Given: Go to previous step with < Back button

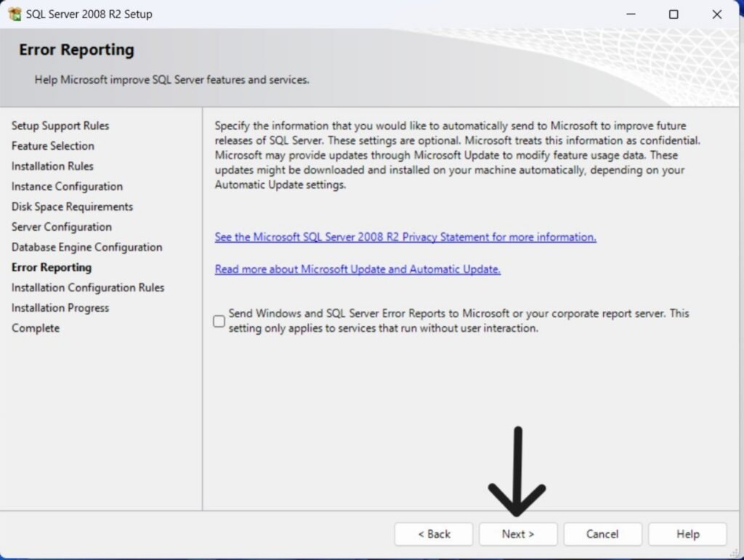Looking at the screenshot, I should tap(434, 534).
